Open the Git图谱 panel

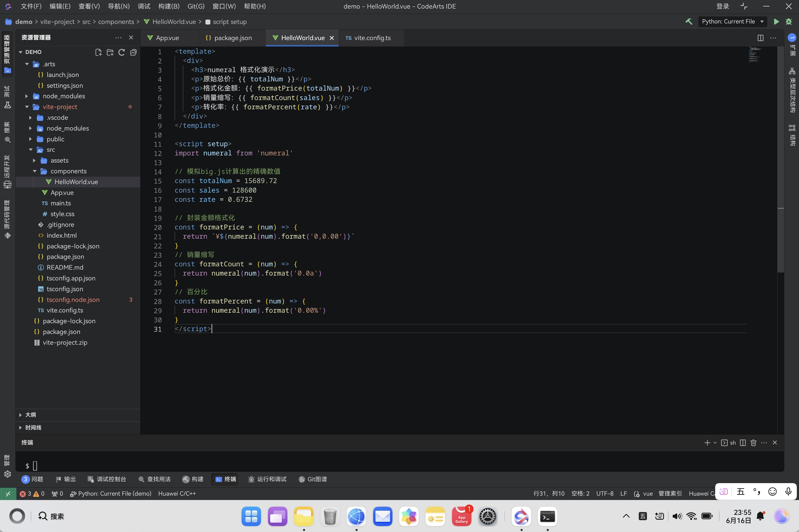tap(313, 479)
